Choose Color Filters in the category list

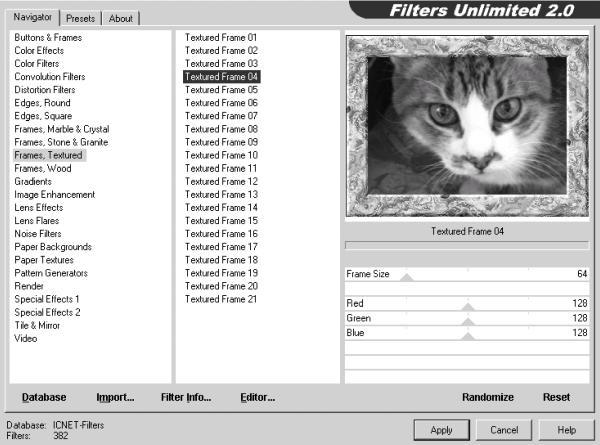[x=37, y=64]
